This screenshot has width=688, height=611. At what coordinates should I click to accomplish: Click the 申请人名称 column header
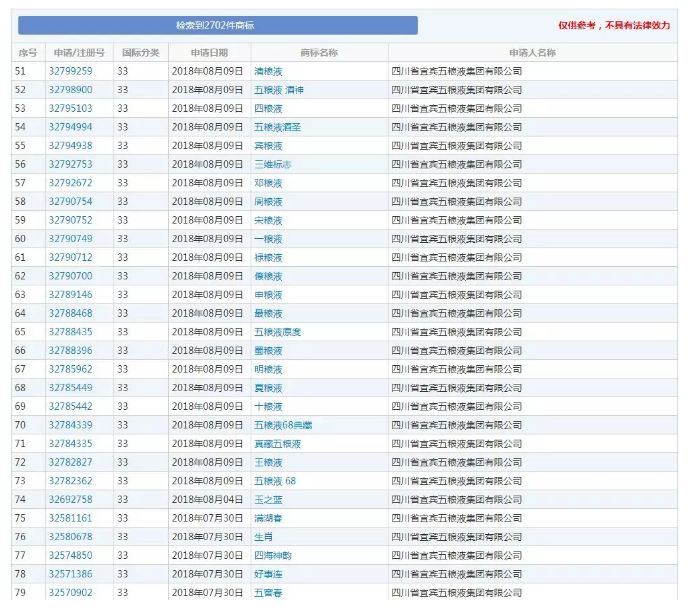(532, 53)
